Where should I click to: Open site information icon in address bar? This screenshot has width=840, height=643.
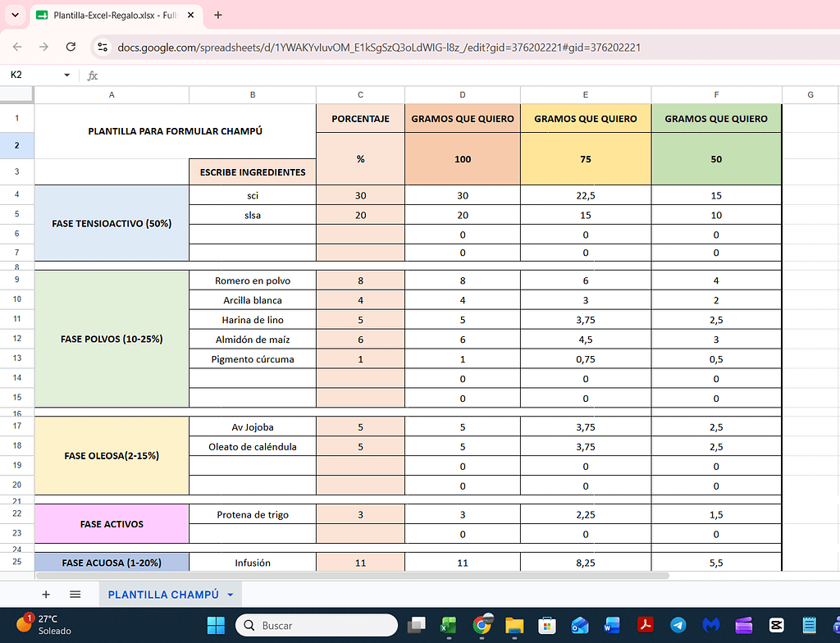tap(103, 47)
